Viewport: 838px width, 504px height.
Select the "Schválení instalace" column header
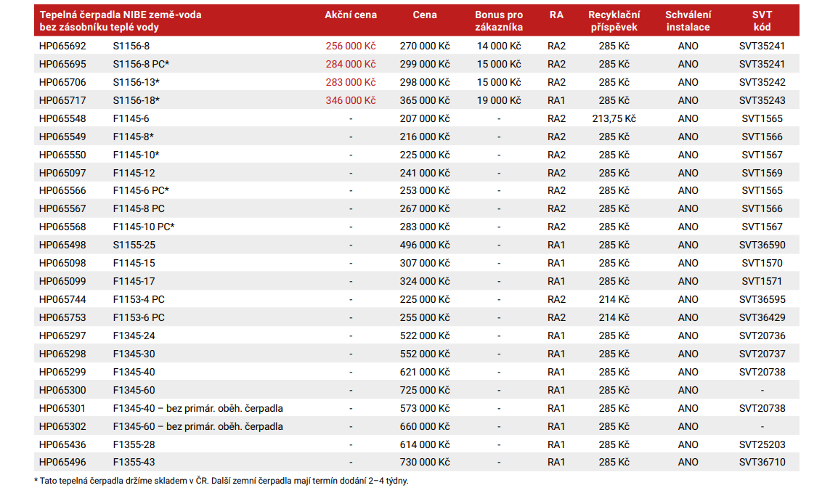click(688, 21)
